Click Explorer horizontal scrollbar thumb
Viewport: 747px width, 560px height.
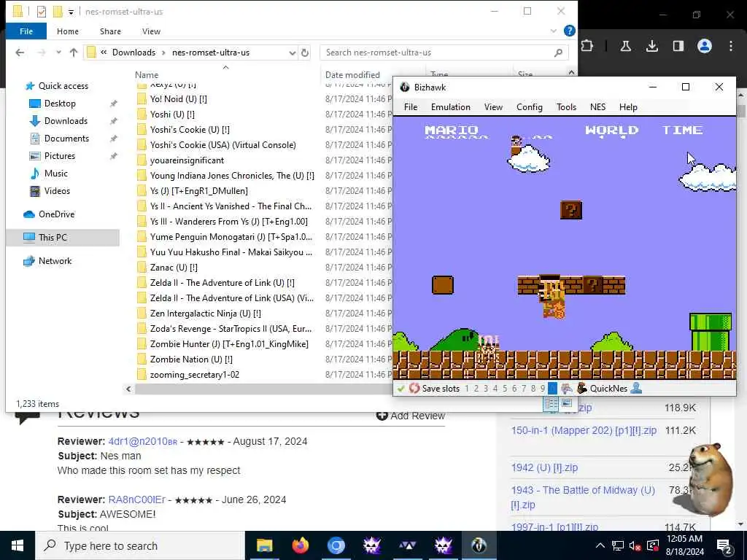(263, 389)
